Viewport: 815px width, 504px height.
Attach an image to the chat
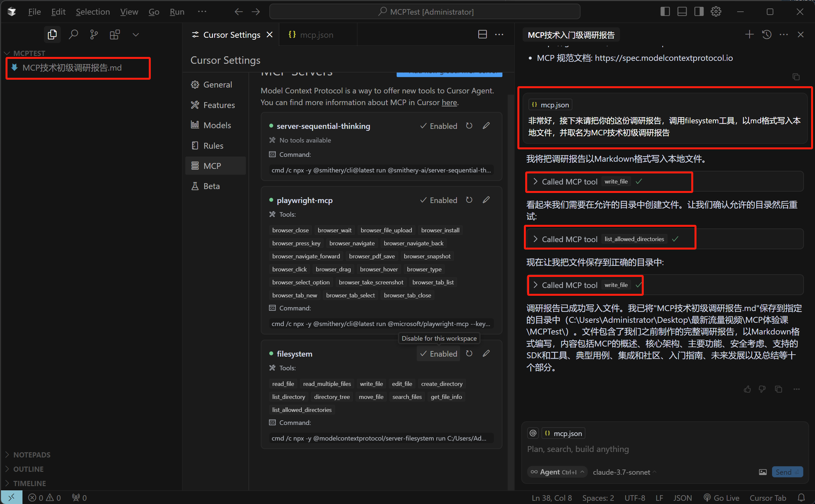[763, 472]
